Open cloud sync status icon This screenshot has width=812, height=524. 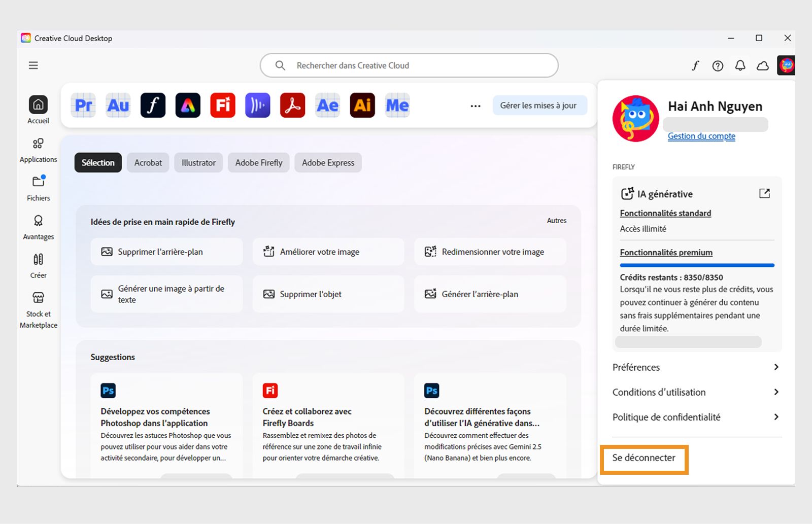click(763, 66)
